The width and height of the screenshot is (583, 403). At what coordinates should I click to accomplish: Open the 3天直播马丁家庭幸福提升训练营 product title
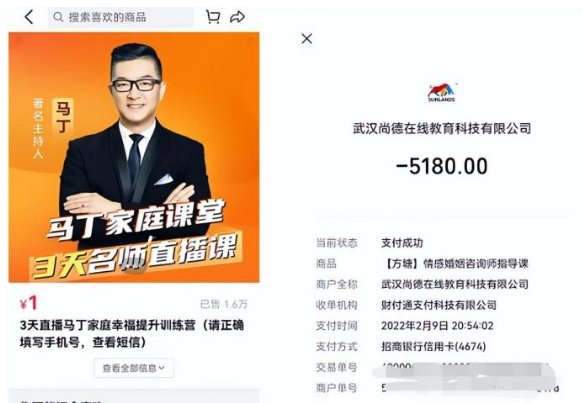[x=132, y=333]
